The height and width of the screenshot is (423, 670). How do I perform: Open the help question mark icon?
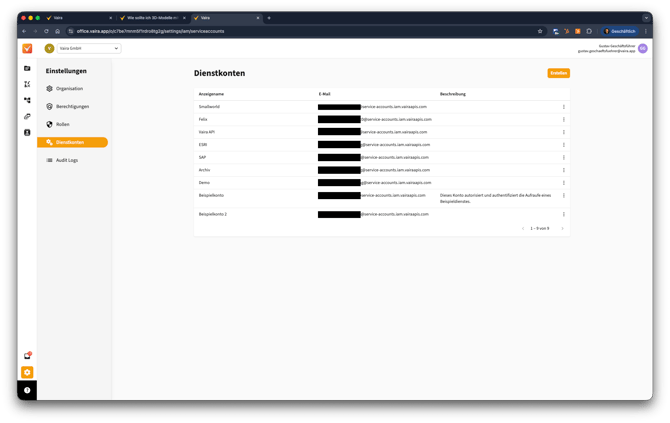point(27,390)
